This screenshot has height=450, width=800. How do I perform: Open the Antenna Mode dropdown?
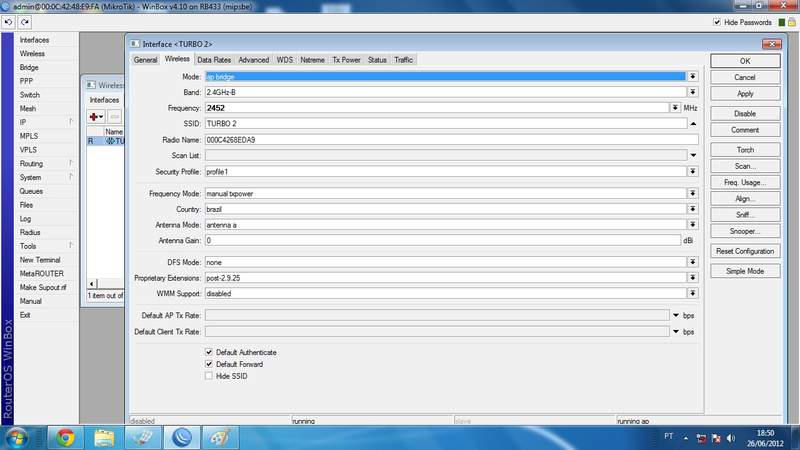tap(692, 224)
